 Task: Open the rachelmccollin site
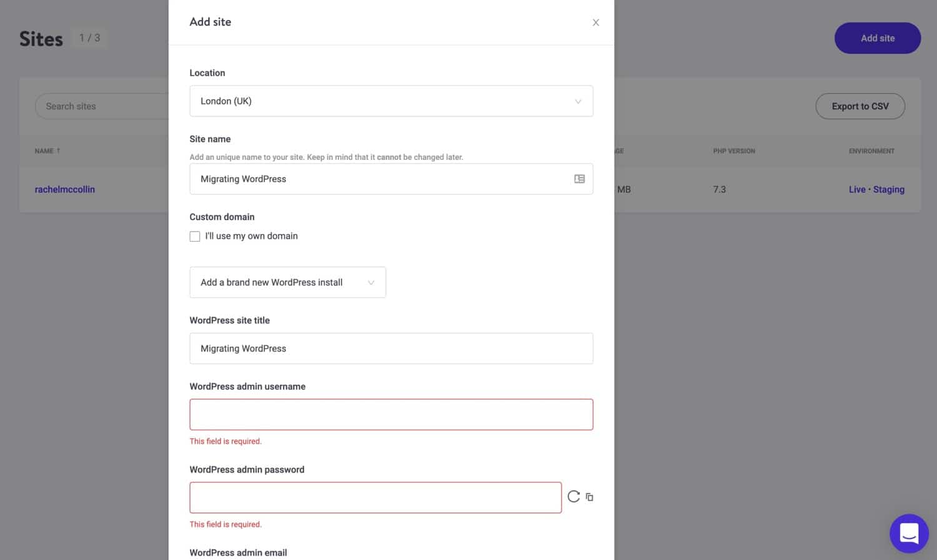click(64, 189)
